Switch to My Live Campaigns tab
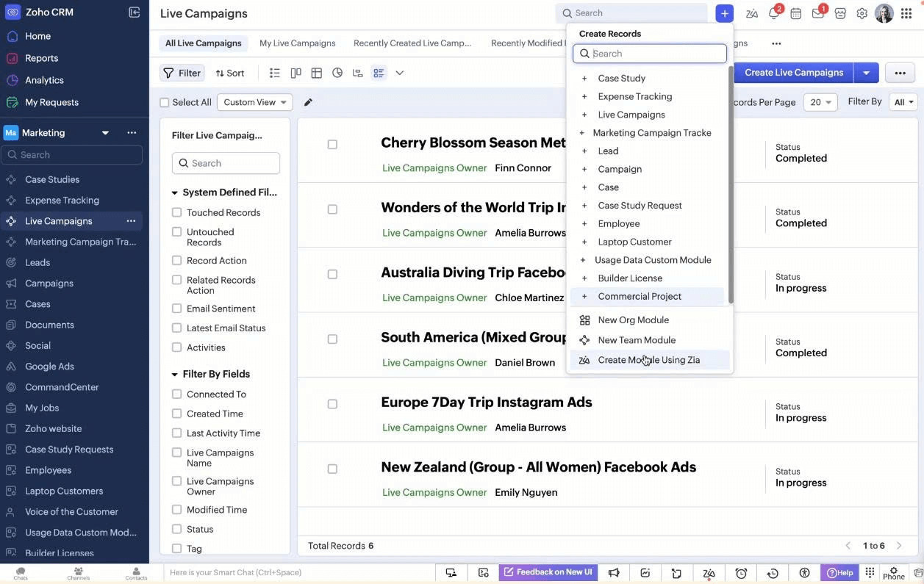Image resolution: width=924 pixels, height=584 pixels. click(297, 43)
